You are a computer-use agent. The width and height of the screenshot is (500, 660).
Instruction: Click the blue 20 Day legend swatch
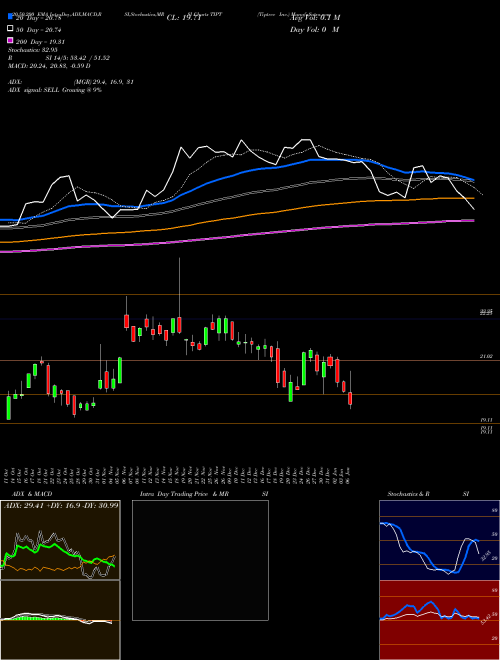tap(11, 16)
